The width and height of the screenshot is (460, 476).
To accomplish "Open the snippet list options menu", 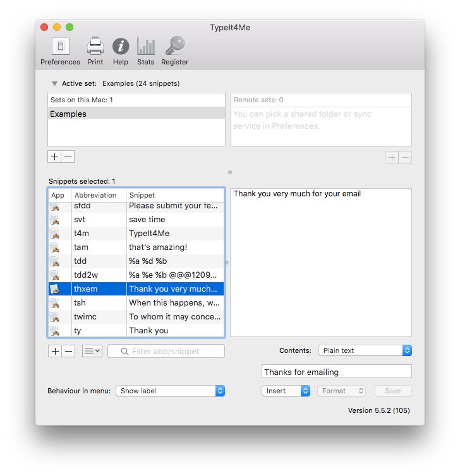I will tap(92, 351).
